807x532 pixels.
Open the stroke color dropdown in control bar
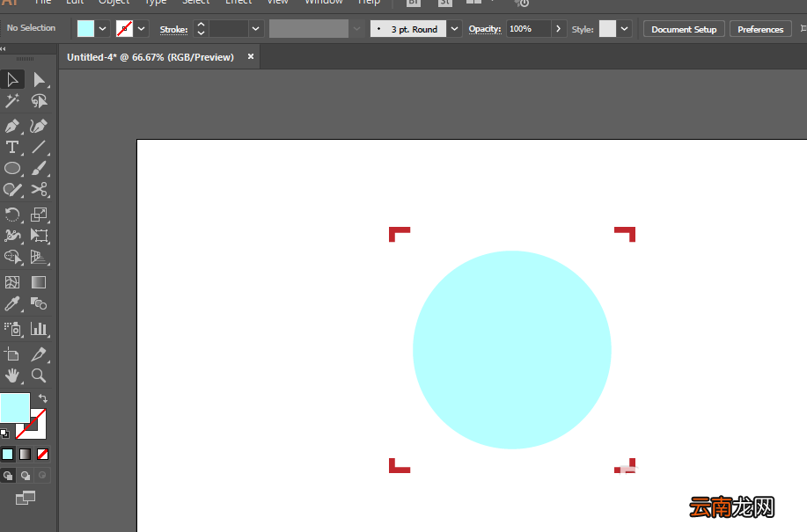click(x=141, y=29)
